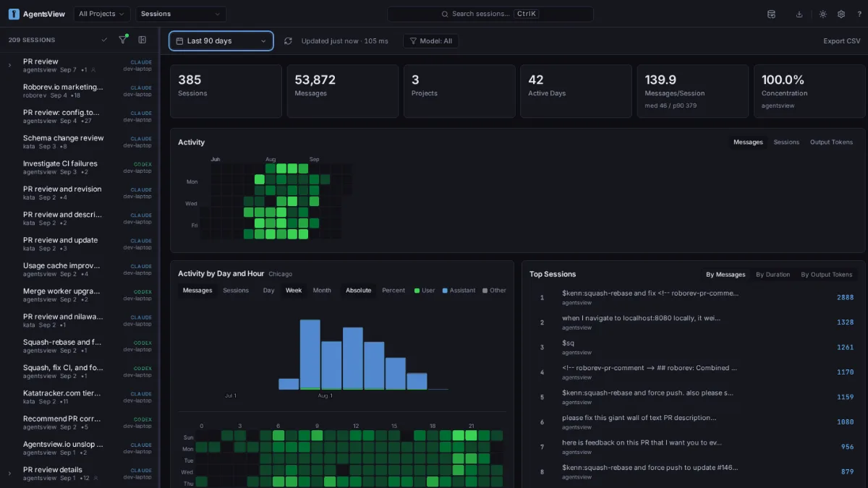Click the 53,872 Messages stat card

(343, 91)
